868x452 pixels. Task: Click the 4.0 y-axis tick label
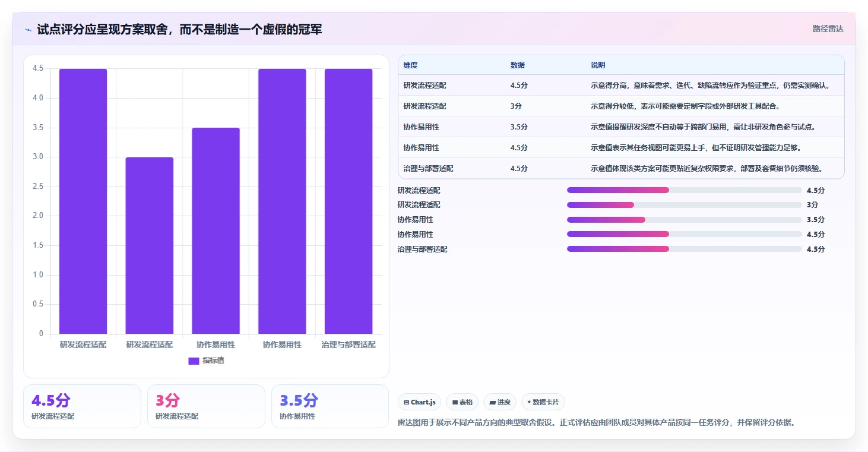point(38,98)
